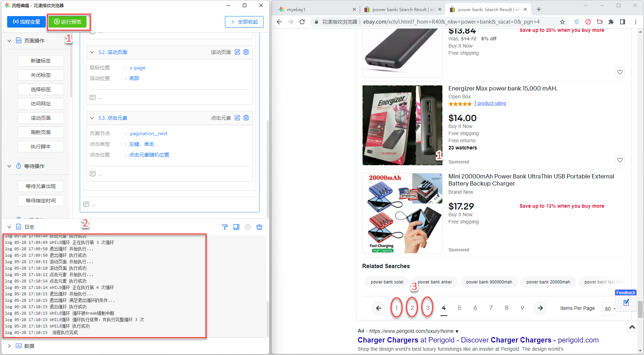The image size is (644, 355).
Task: Clear the log with trash icon
Action: pyautogui.click(x=259, y=227)
